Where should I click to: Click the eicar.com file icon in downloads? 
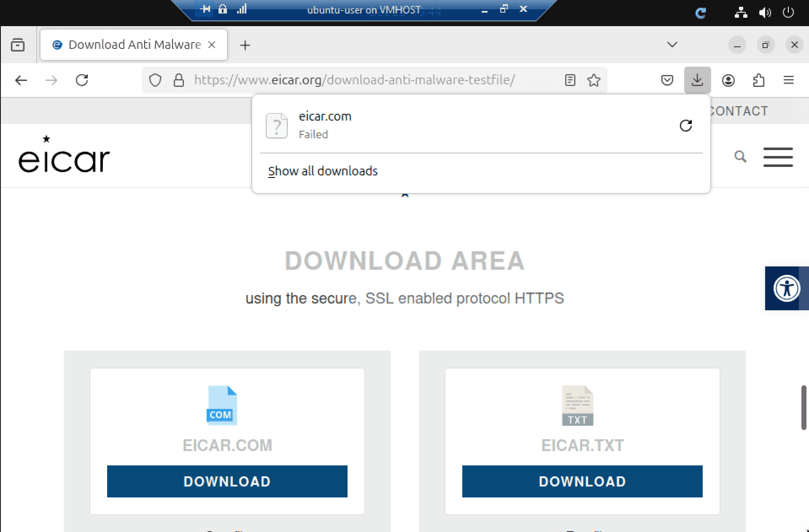277,126
